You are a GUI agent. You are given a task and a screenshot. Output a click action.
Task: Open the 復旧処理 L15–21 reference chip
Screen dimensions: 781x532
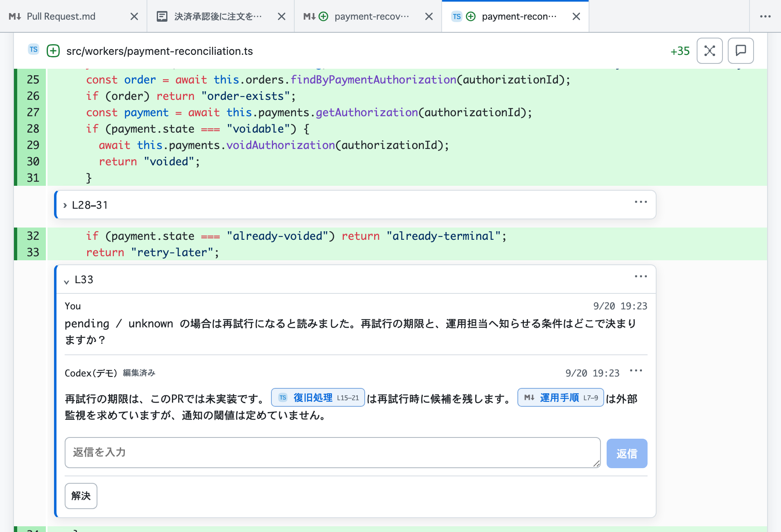pyautogui.click(x=318, y=397)
